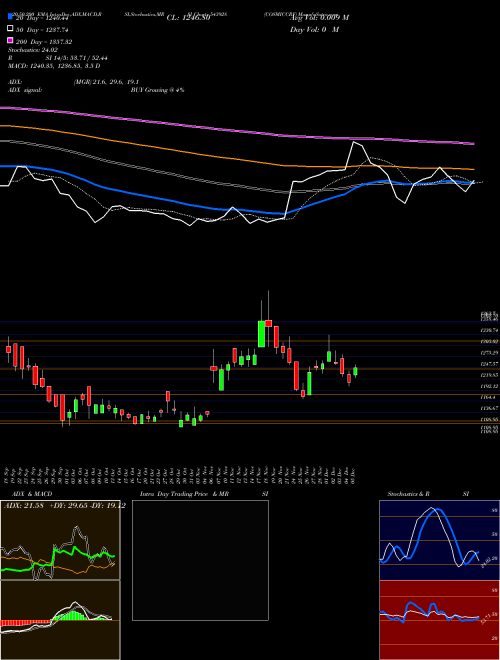This screenshot has height=660, width=500.
Task: Click the 'Intra Day Trading Price & MRSI' title
Action: [204, 494]
